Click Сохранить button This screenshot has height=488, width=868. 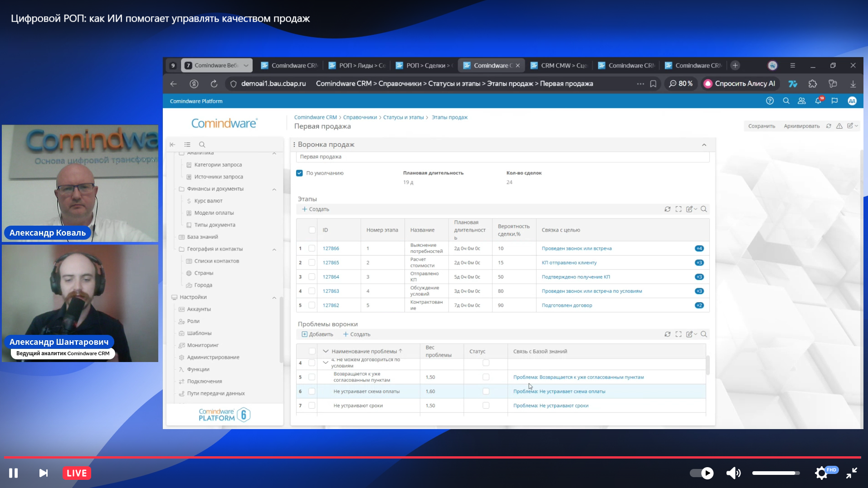[x=761, y=126]
